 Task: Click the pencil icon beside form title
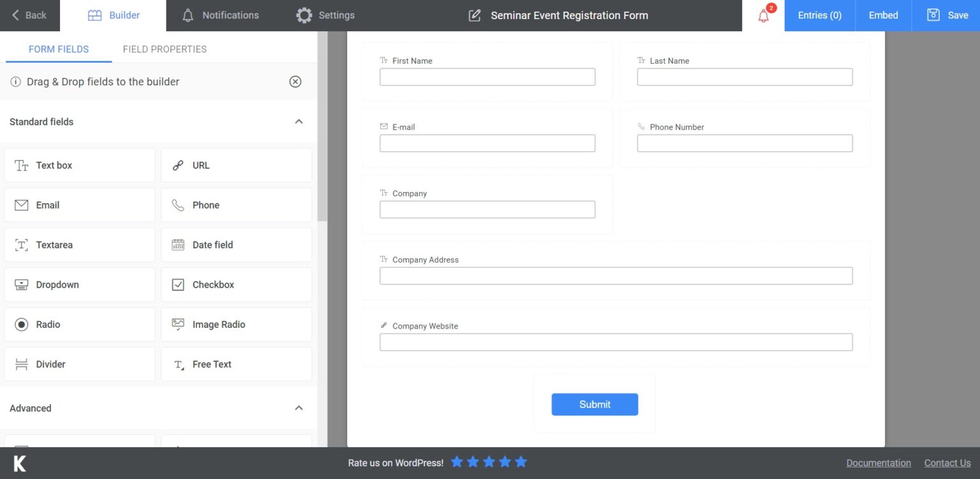tap(475, 15)
